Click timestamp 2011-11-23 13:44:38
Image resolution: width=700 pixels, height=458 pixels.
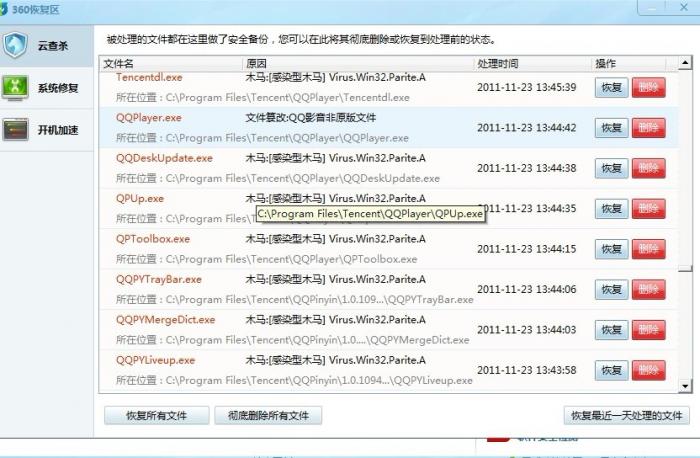coord(526,168)
